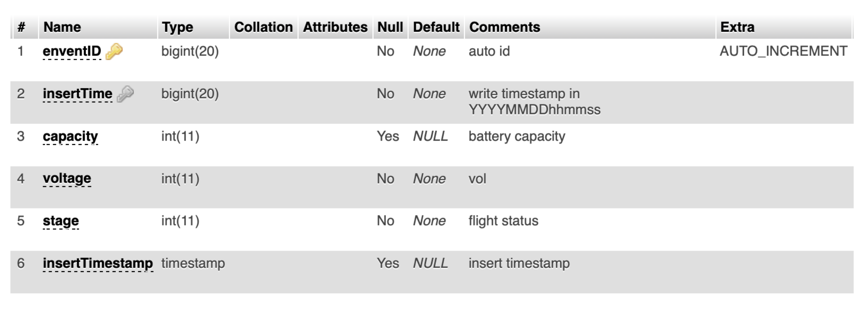Image resolution: width=868 pixels, height=309 pixels.
Task: Click the Collation column header
Action: 263,27
